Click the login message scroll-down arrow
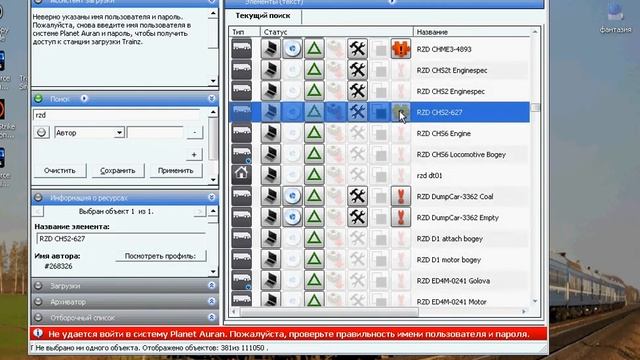Viewport: 640px width, 360px height. [x=213, y=81]
